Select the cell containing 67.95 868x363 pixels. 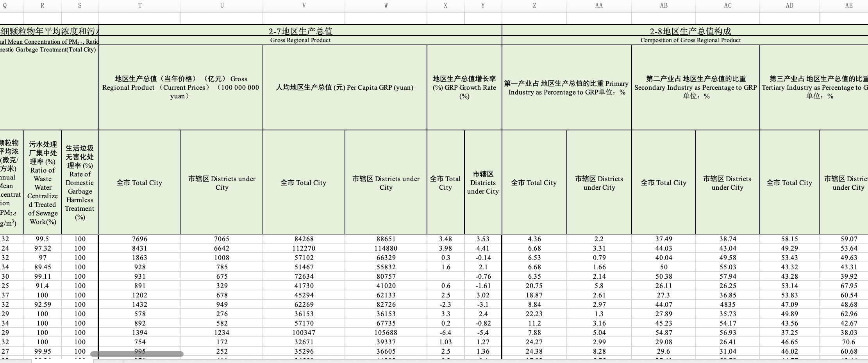pos(844,286)
